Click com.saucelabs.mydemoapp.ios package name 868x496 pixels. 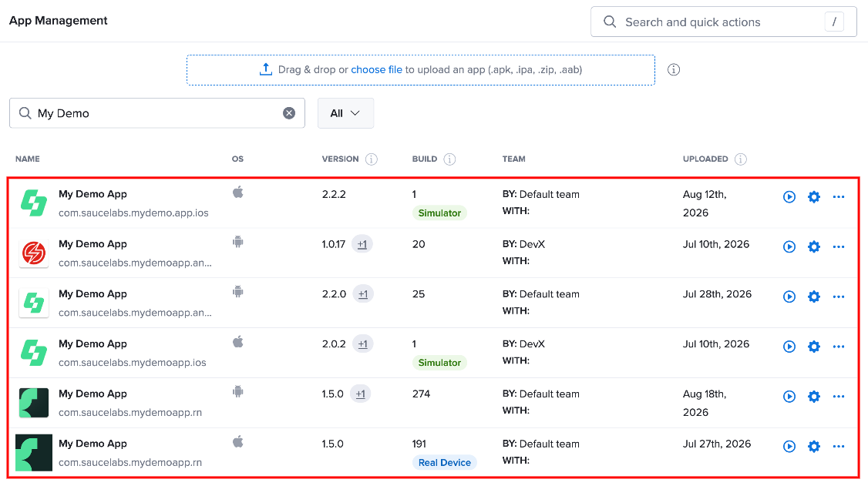pos(133,363)
